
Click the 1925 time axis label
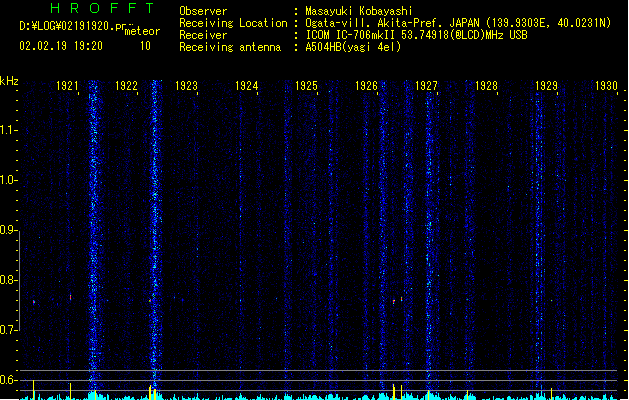[x=306, y=86]
